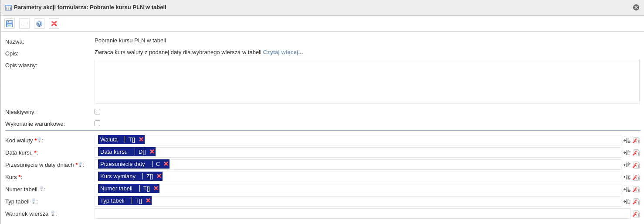Click the red delete X toolbar icon
Viewport: 644px width, 224px height.
(x=54, y=24)
